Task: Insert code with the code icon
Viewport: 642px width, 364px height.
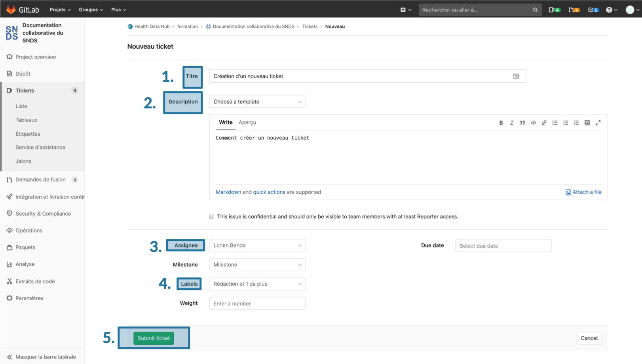Action: tap(533, 123)
